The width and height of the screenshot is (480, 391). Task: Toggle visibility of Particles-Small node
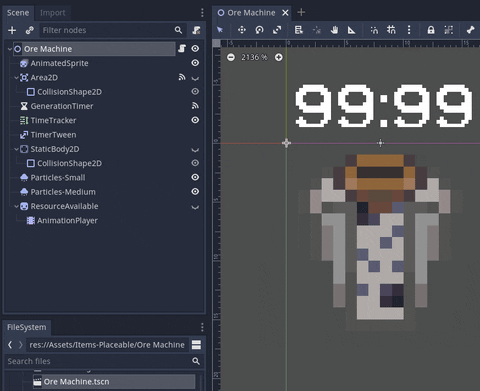click(195, 177)
